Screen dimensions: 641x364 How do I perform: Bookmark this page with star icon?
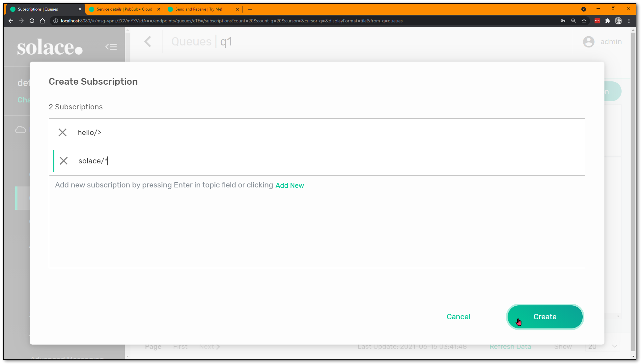tap(584, 21)
